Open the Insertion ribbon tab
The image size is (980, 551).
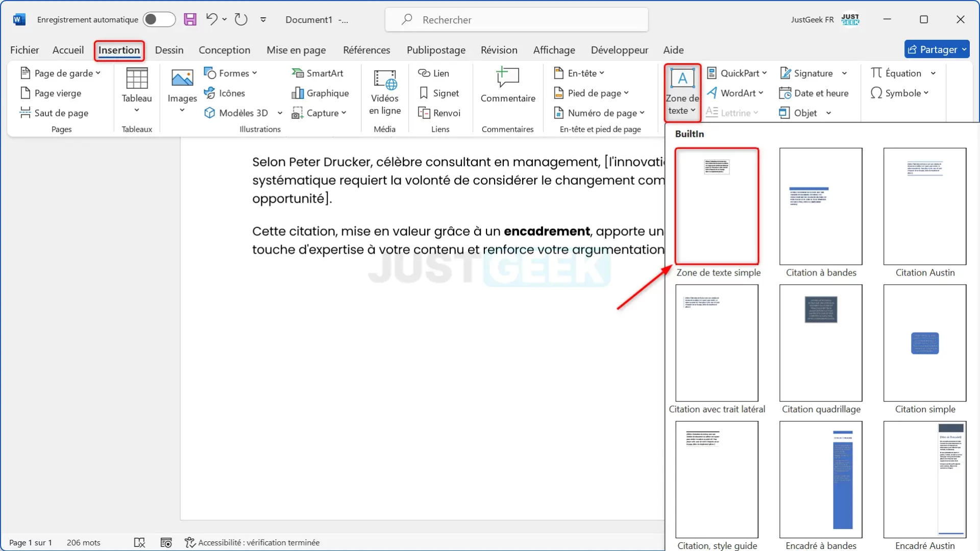coord(119,49)
